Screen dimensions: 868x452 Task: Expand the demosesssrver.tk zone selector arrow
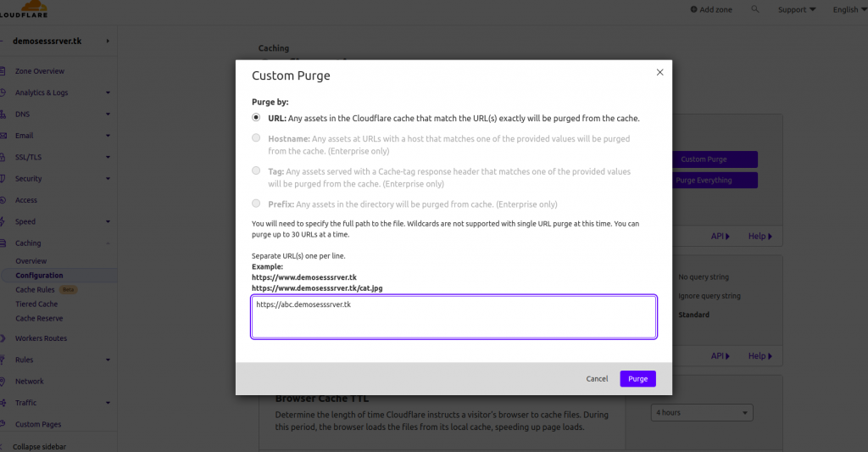click(x=108, y=41)
